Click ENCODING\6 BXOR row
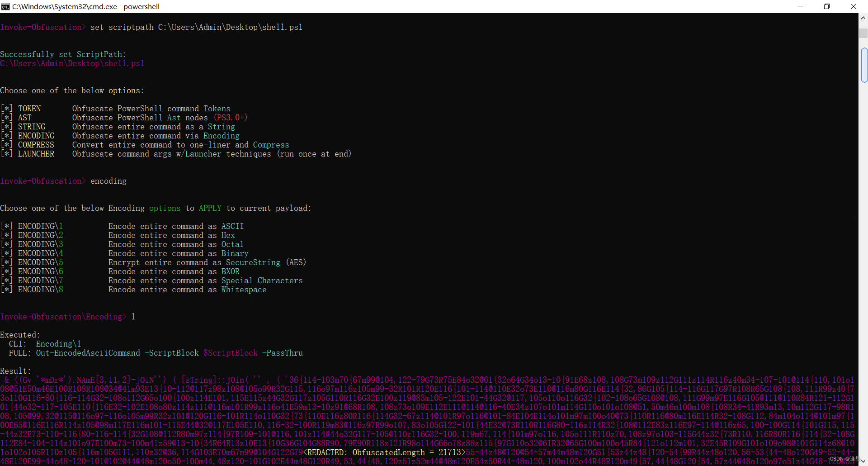The height and width of the screenshot is (466, 868). (x=120, y=271)
